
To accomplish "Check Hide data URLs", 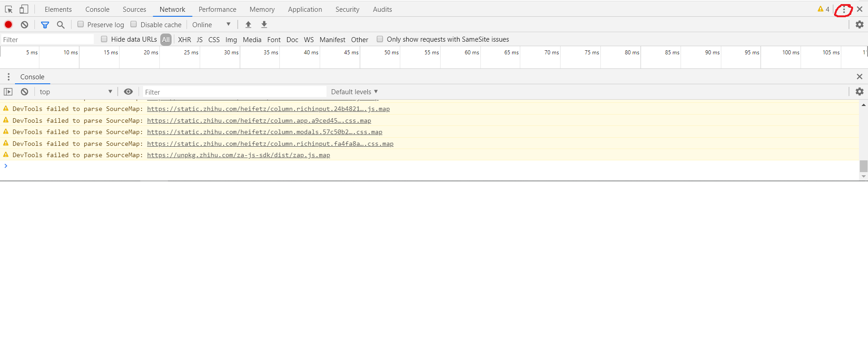I will pyautogui.click(x=104, y=39).
